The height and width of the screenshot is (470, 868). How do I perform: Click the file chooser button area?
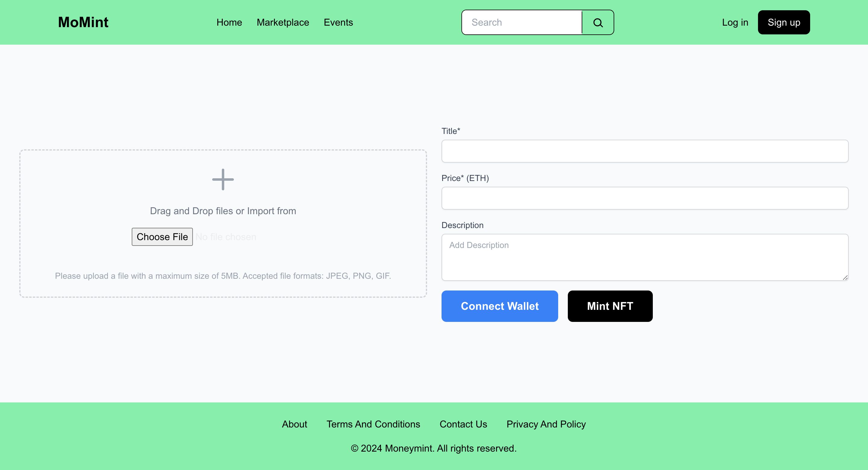(162, 236)
